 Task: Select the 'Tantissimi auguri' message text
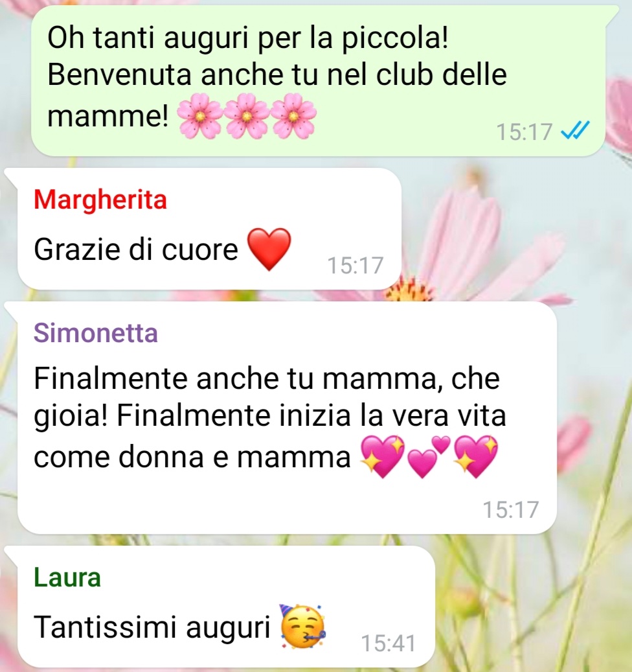tap(152, 627)
